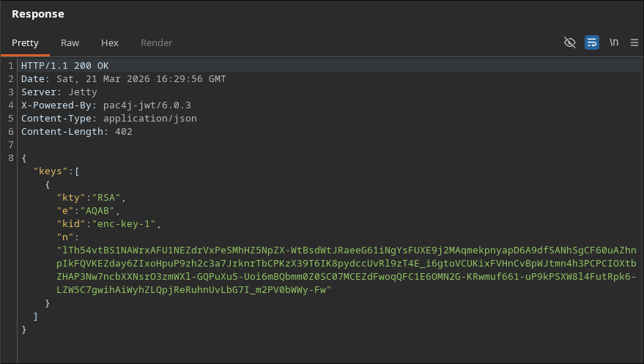
Task: Click the Date header line
Action: pos(123,79)
